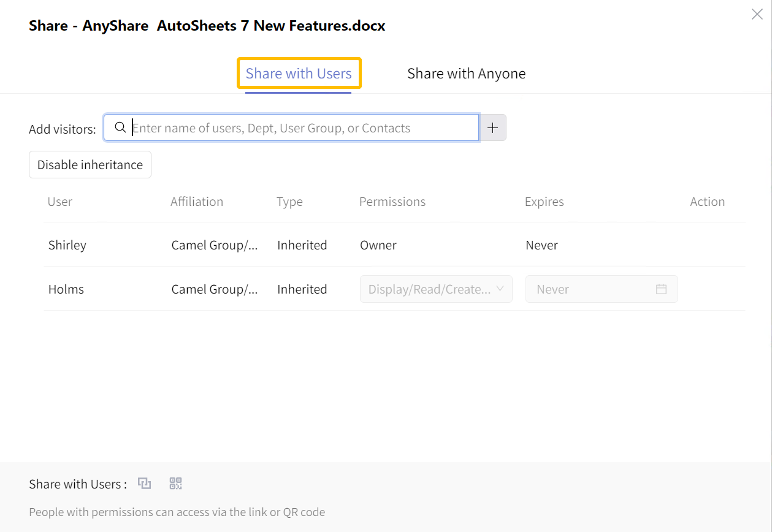Click the 'People with permissions' hint text
The width and height of the screenshot is (772, 532).
[177, 512]
